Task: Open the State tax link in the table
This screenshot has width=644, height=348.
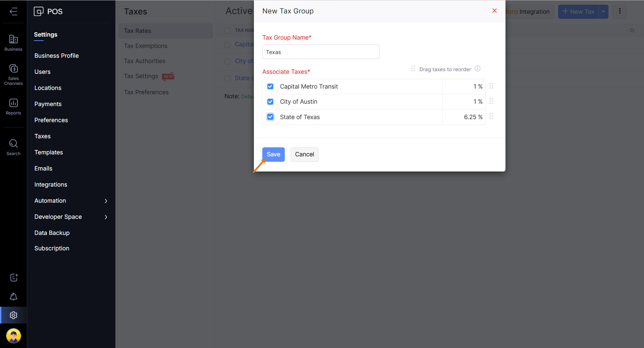Action: point(244,78)
